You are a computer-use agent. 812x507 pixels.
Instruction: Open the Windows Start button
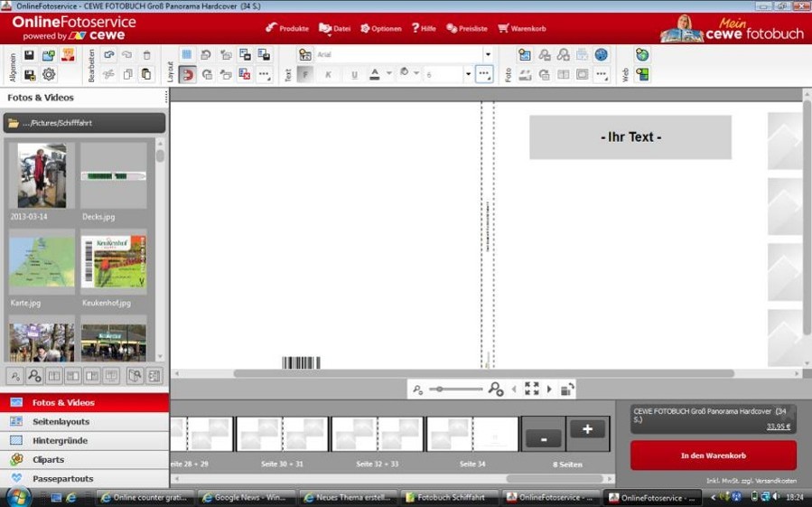[17, 497]
